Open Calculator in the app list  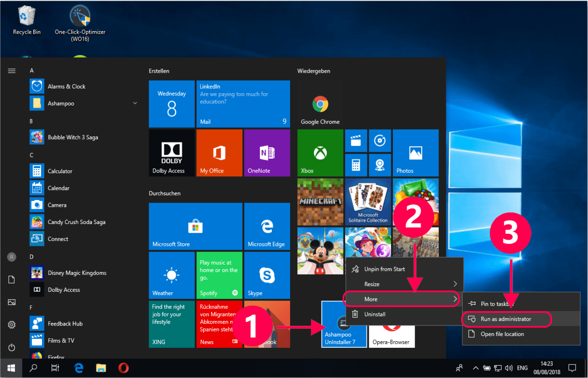[84, 171]
